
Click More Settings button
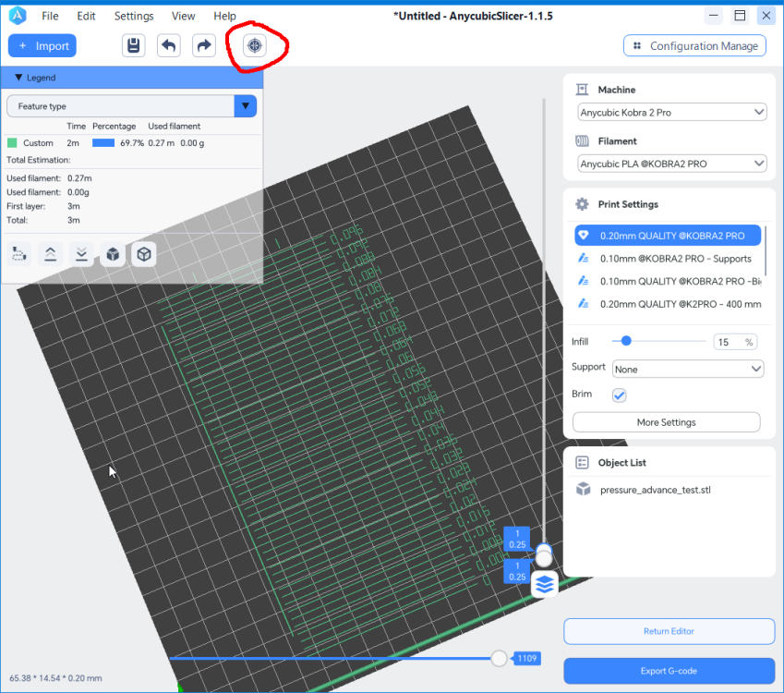[x=666, y=422]
